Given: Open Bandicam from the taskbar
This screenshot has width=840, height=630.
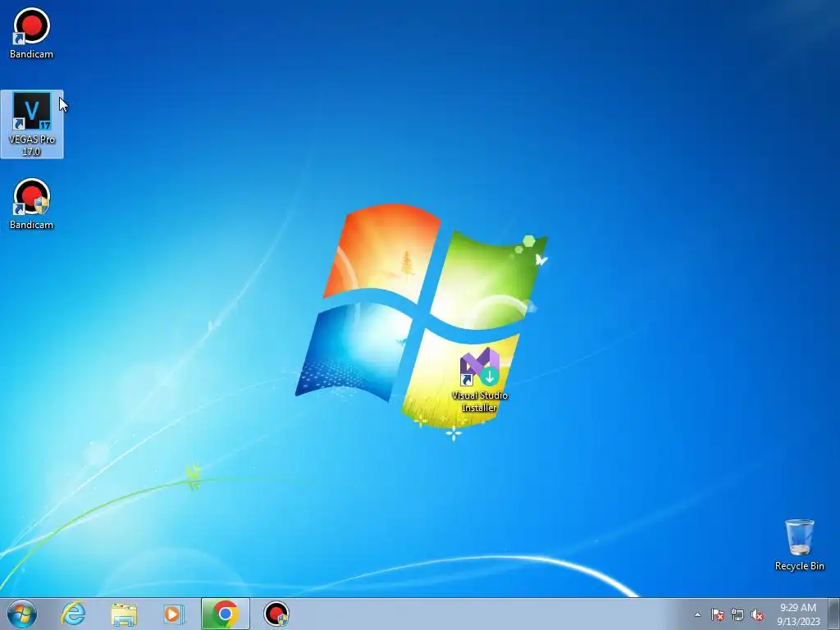Looking at the screenshot, I should [x=276, y=614].
